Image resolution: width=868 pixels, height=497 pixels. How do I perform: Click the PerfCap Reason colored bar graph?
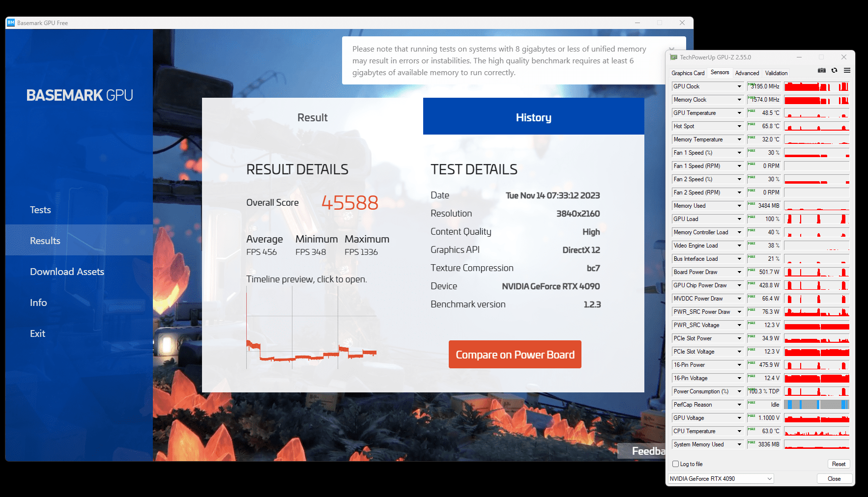pyautogui.click(x=817, y=405)
